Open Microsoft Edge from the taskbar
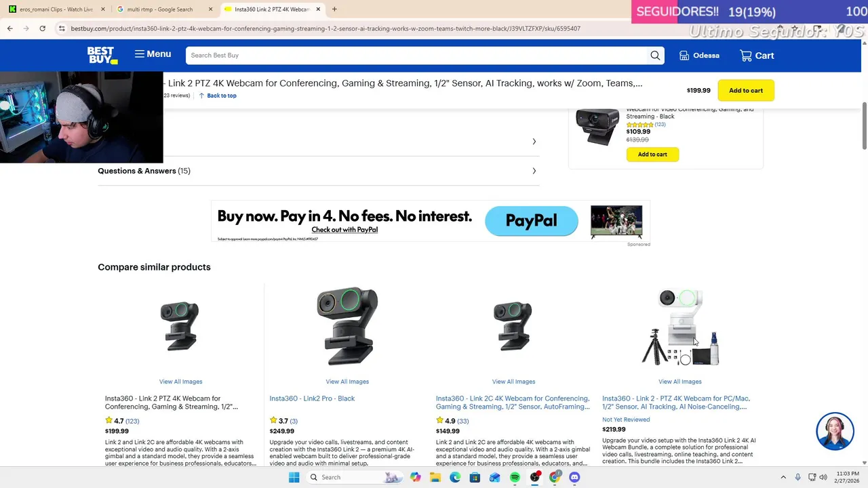 455,477
